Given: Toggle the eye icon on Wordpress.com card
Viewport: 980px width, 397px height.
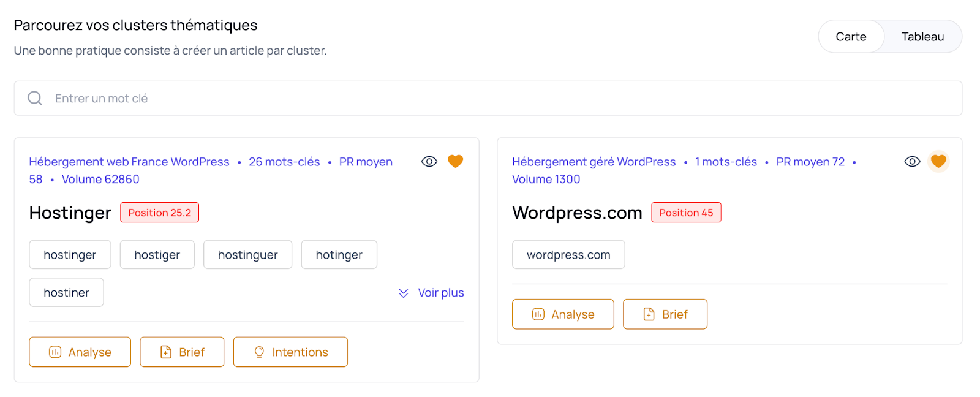Looking at the screenshot, I should pyautogui.click(x=912, y=162).
